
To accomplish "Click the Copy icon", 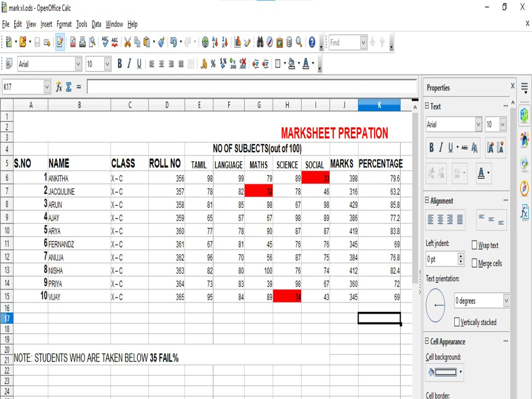I will 137,43.
